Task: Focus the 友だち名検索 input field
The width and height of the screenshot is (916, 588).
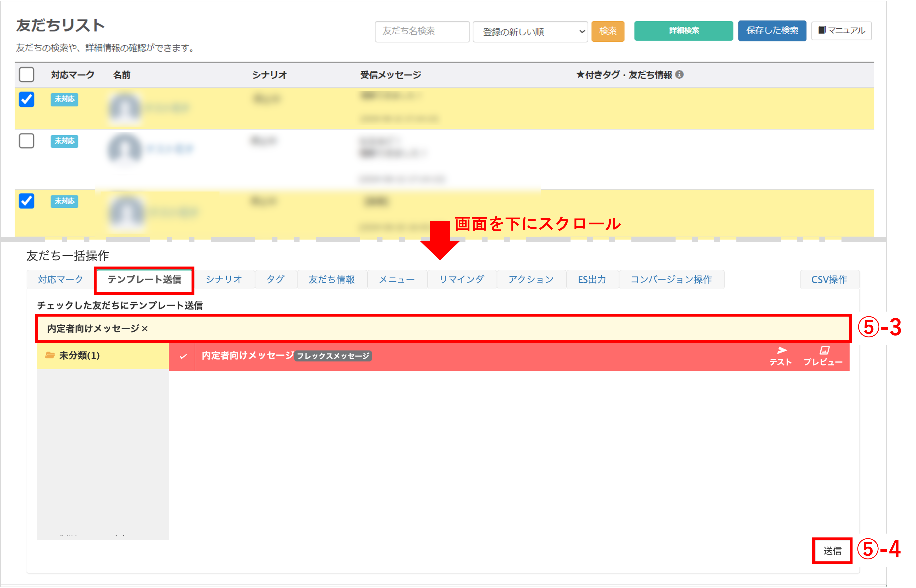Action: 422,31
